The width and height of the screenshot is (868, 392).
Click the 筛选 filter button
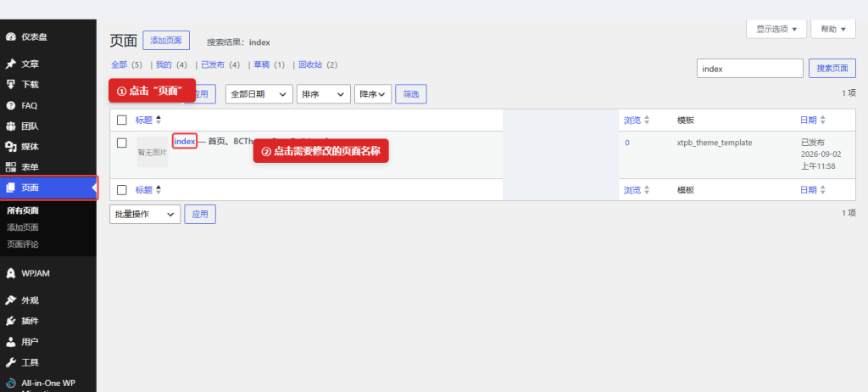[411, 94]
